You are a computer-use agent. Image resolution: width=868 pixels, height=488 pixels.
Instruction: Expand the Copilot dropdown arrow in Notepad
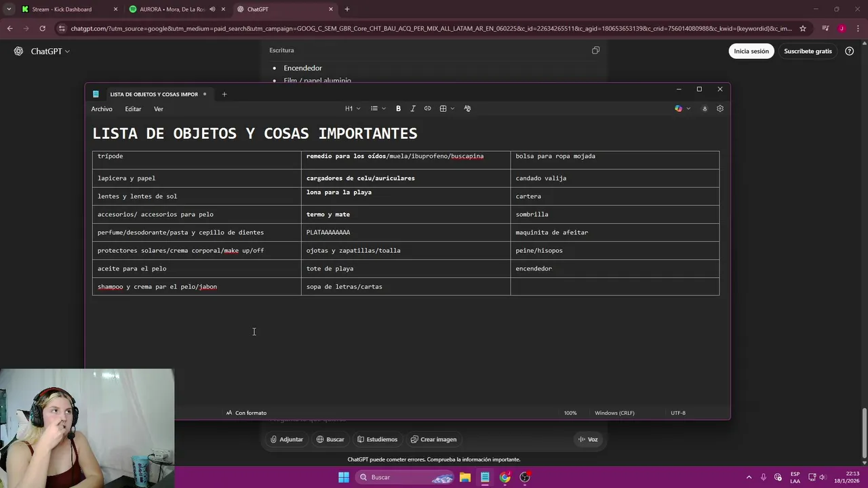coord(689,108)
